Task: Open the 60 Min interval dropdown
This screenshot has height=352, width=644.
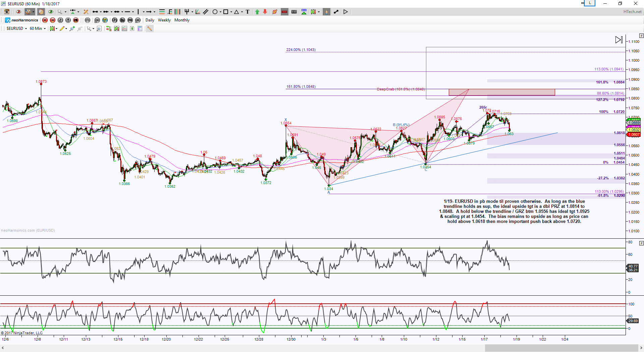Action: click(38, 28)
